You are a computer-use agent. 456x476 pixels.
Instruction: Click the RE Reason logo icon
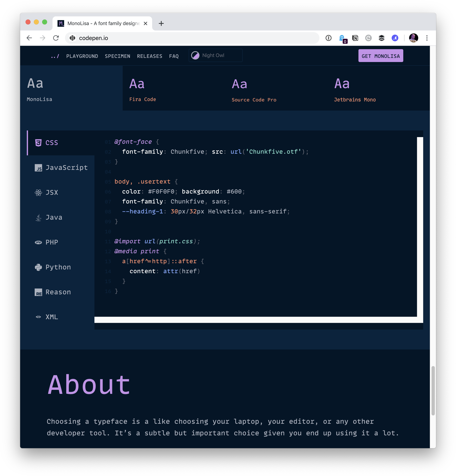click(38, 292)
